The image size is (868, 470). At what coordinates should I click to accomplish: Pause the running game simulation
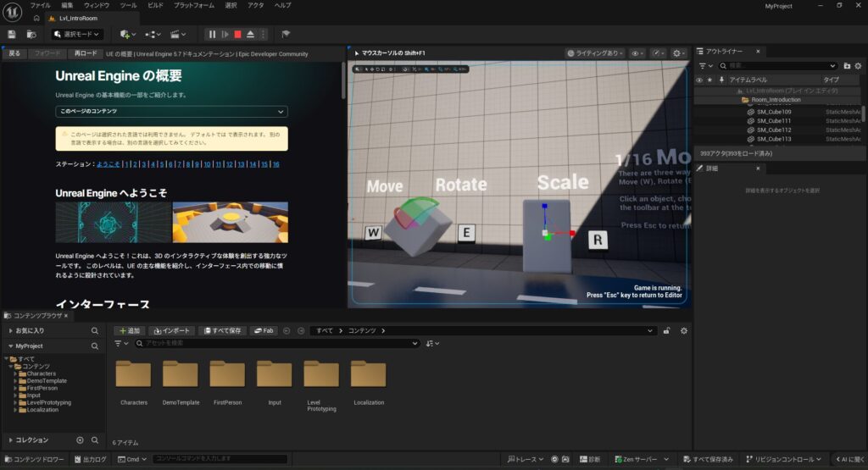212,34
